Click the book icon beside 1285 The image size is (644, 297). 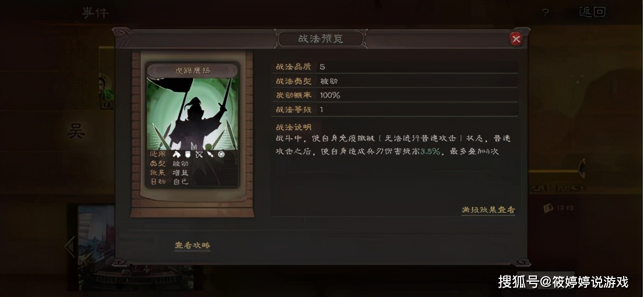click(x=548, y=208)
